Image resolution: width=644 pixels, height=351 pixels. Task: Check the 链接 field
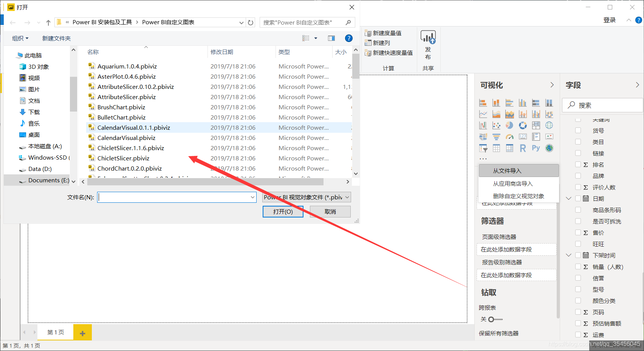(578, 153)
